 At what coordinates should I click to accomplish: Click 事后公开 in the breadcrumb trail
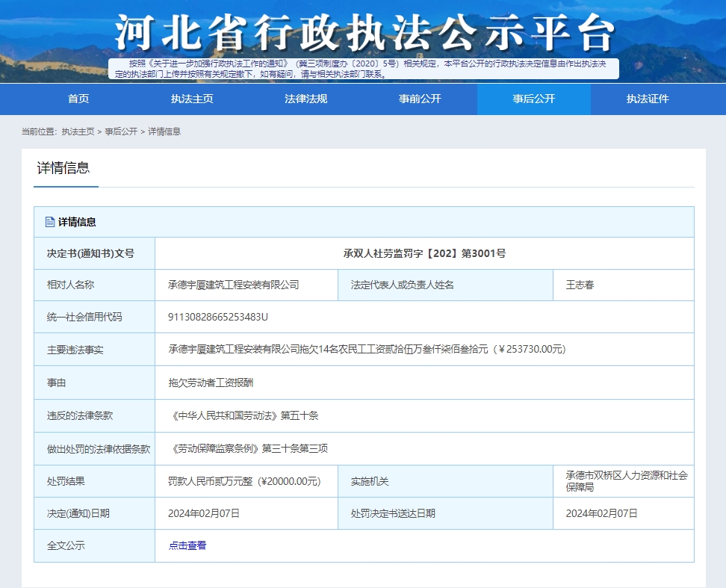pos(121,131)
